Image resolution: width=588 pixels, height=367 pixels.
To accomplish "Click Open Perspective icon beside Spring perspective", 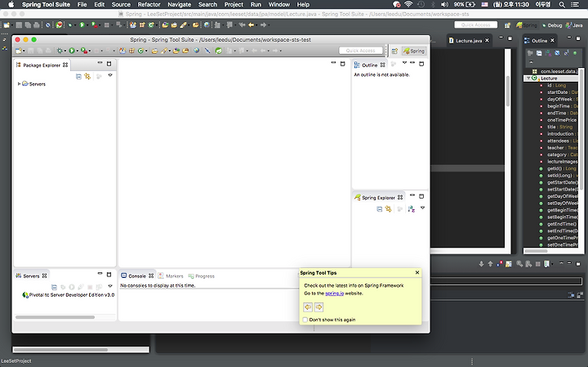I will click(x=394, y=51).
